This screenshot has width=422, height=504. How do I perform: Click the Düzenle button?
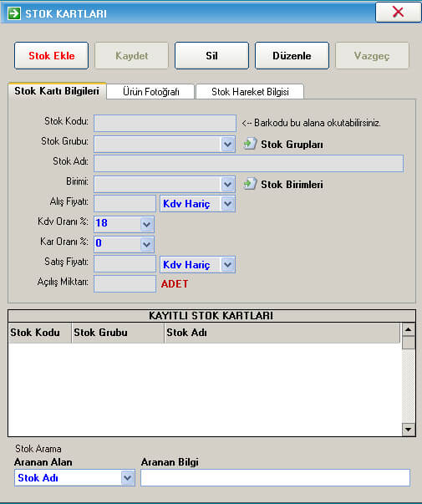coord(292,56)
